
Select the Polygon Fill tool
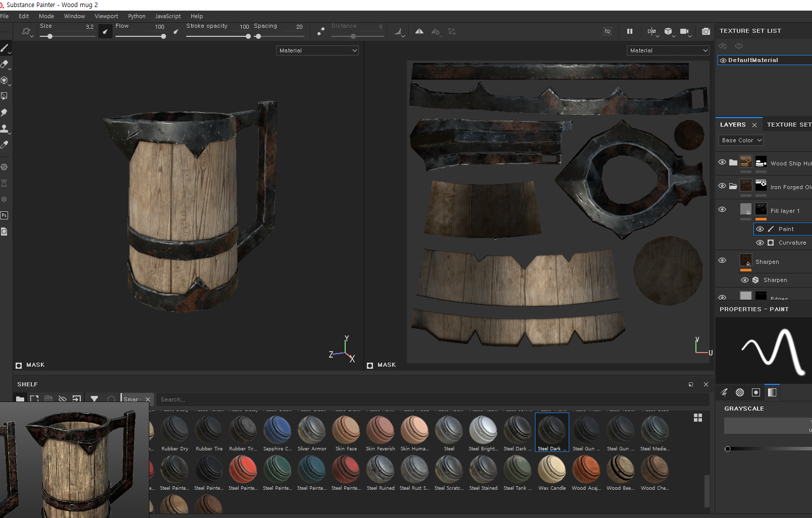(x=5, y=96)
